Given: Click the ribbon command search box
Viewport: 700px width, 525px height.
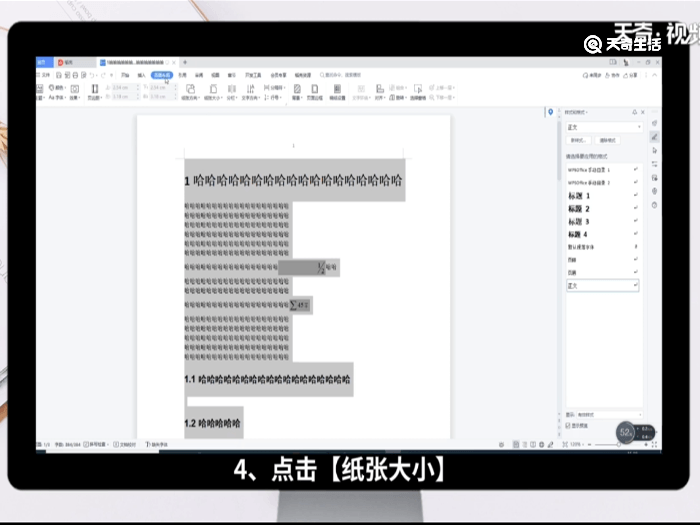Looking at the screenshot, I should [340, 75].
